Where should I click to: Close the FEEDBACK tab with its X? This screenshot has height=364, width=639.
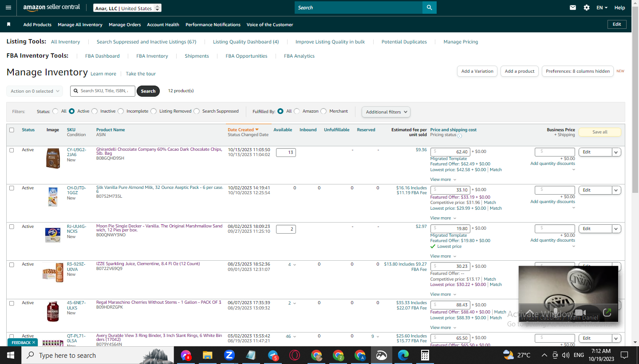34,343
